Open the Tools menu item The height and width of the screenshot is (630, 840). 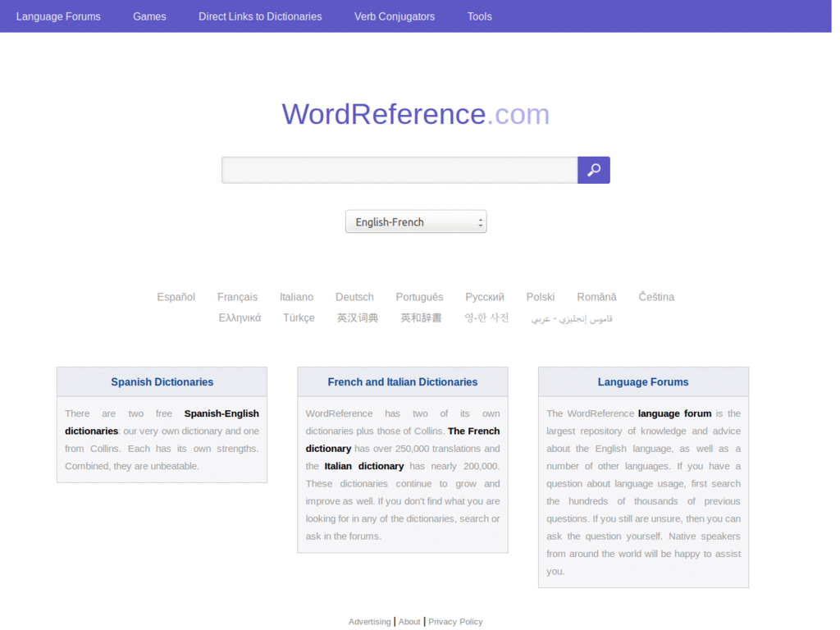[x=479, y=16]
